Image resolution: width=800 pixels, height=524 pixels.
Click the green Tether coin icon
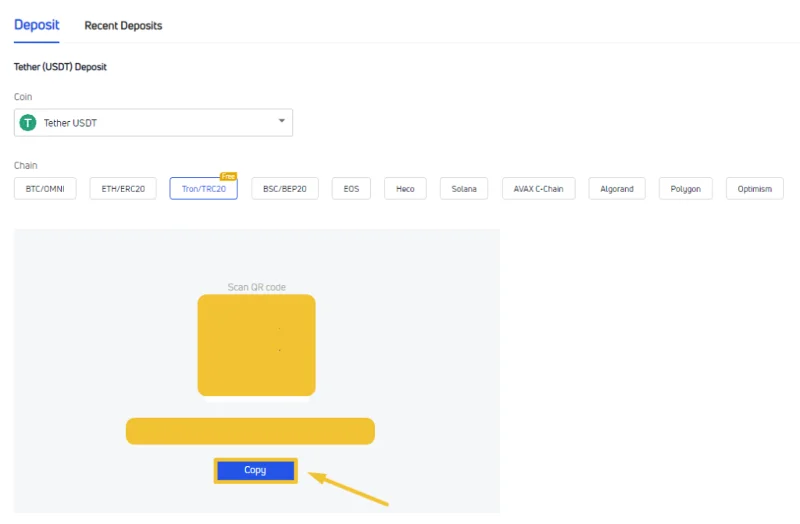point(28,122)
